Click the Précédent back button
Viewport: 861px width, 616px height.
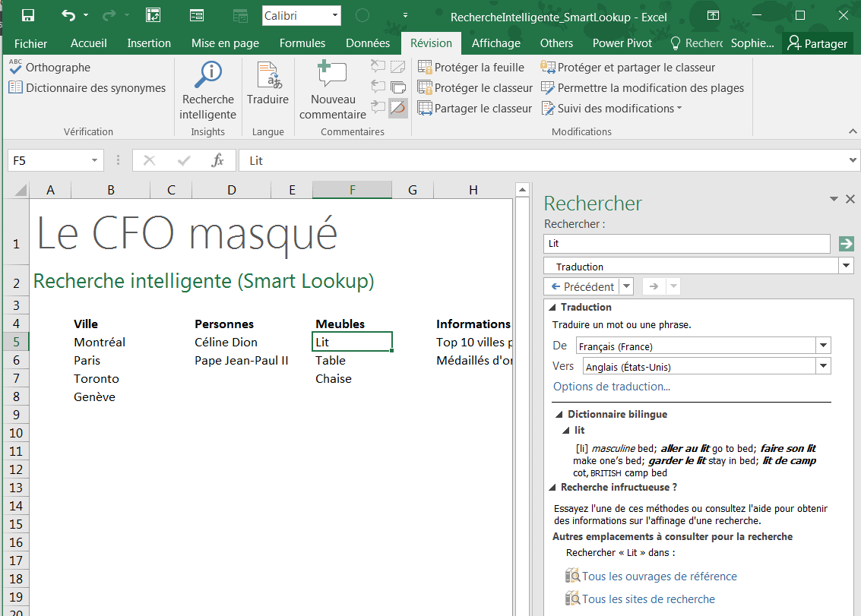(582, 286)
